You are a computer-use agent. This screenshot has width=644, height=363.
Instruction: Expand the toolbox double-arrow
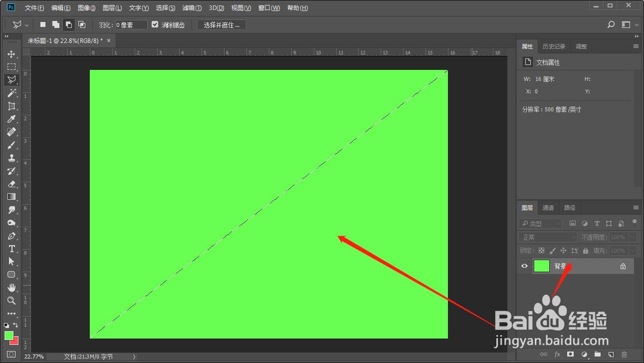click(6, 36)
